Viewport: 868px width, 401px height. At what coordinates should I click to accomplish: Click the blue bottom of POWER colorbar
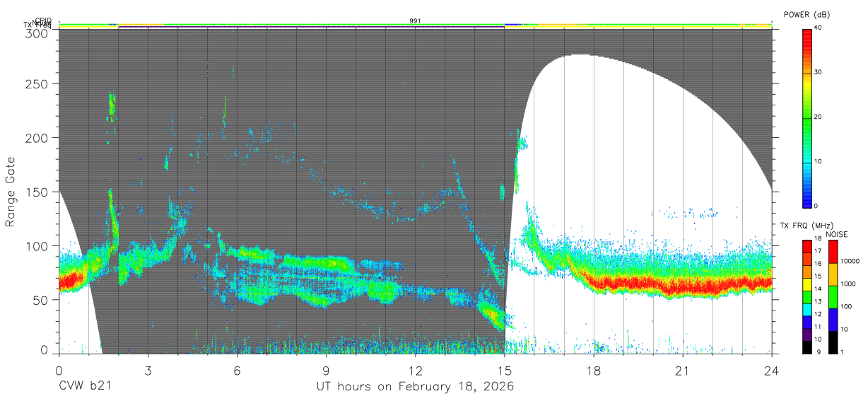[807, 202]
